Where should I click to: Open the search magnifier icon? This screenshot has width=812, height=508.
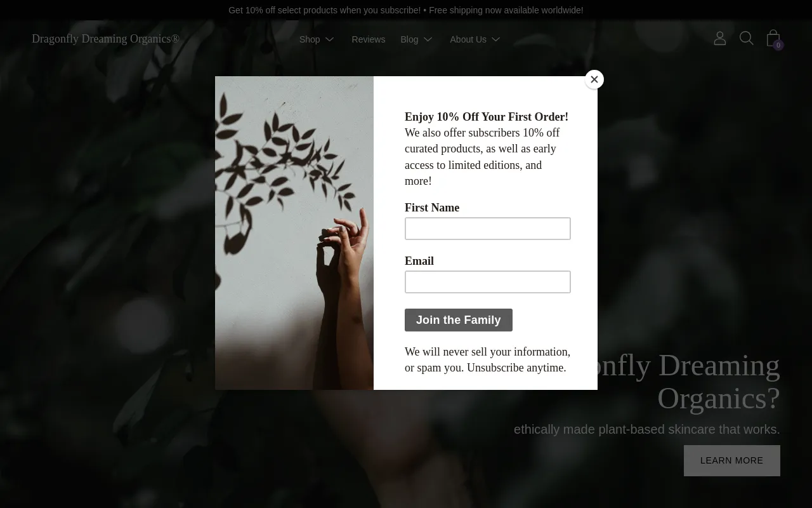[747, 39]
